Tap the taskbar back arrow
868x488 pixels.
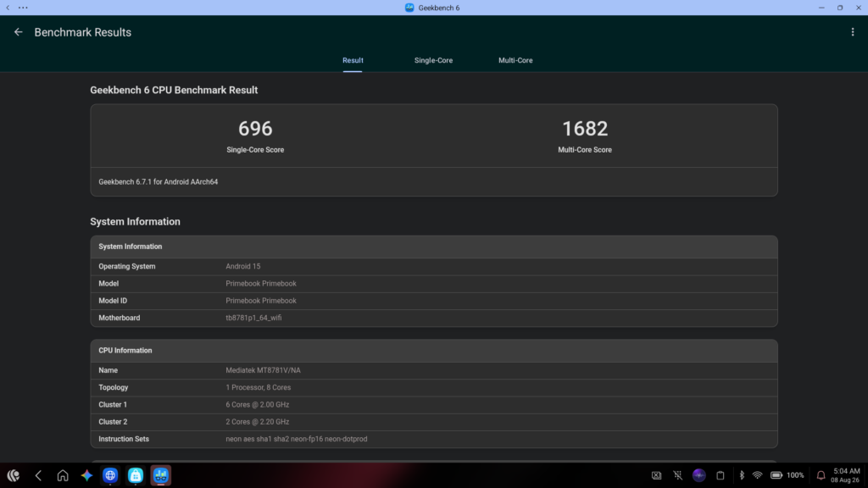38,475
